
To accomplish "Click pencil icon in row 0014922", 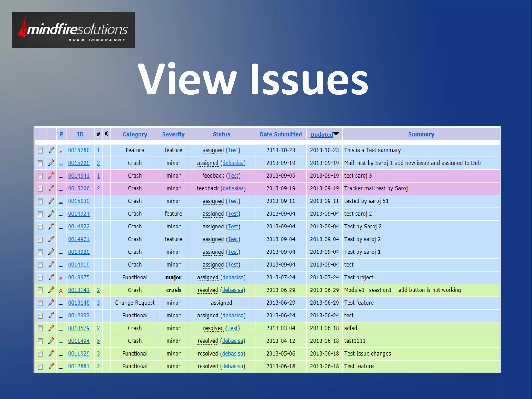I will pyautogui.click(x=51, y=227).
